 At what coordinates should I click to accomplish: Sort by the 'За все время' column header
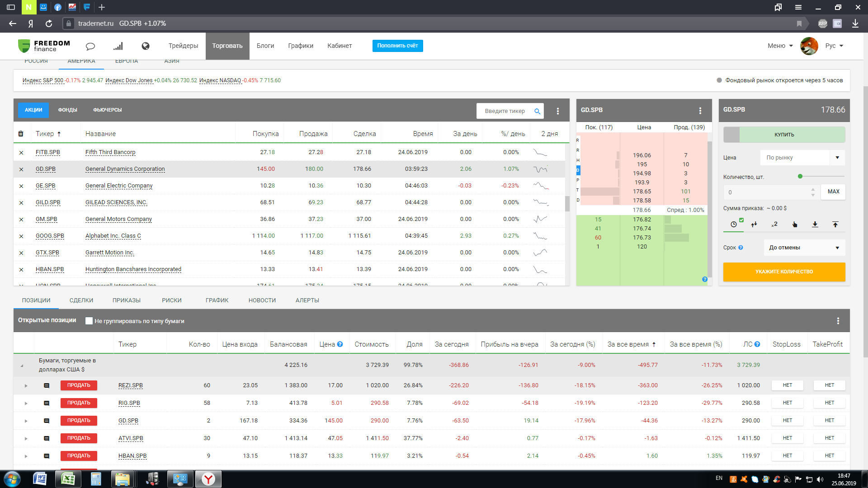631,344
